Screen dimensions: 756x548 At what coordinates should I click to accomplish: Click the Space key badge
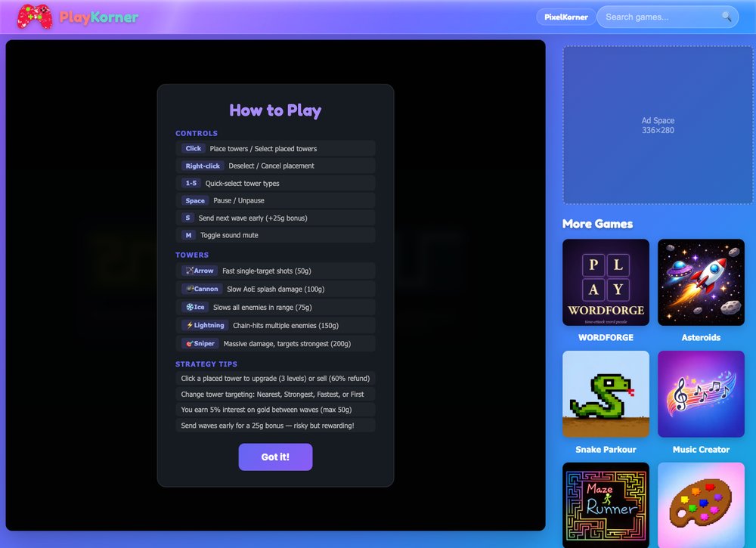tap(195, 200)
